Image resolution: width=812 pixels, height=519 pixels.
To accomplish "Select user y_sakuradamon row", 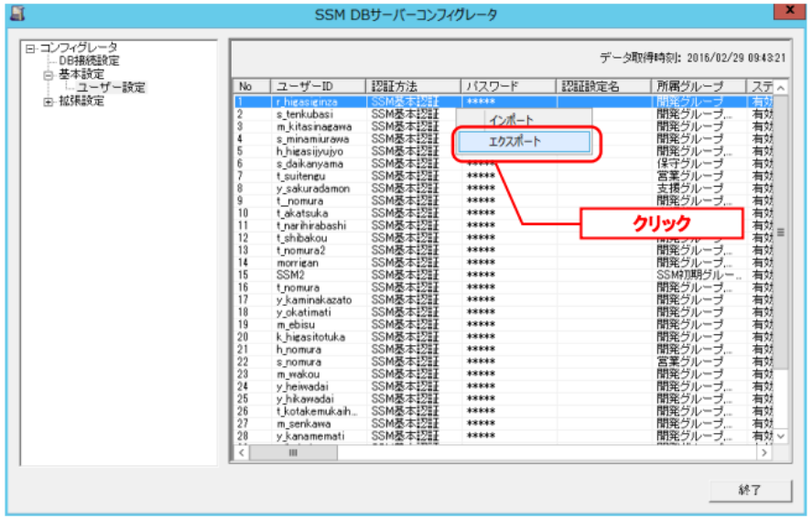I will (503, 189).
